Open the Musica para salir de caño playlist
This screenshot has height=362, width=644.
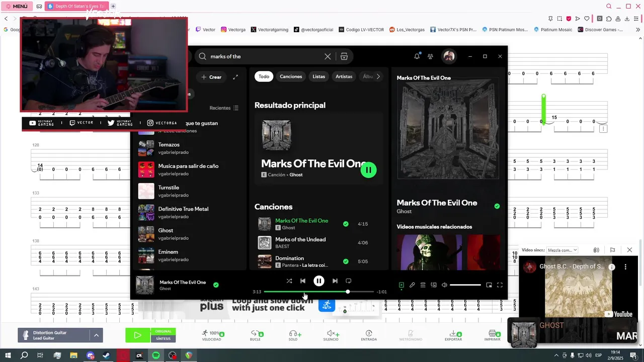click(189, 169)
